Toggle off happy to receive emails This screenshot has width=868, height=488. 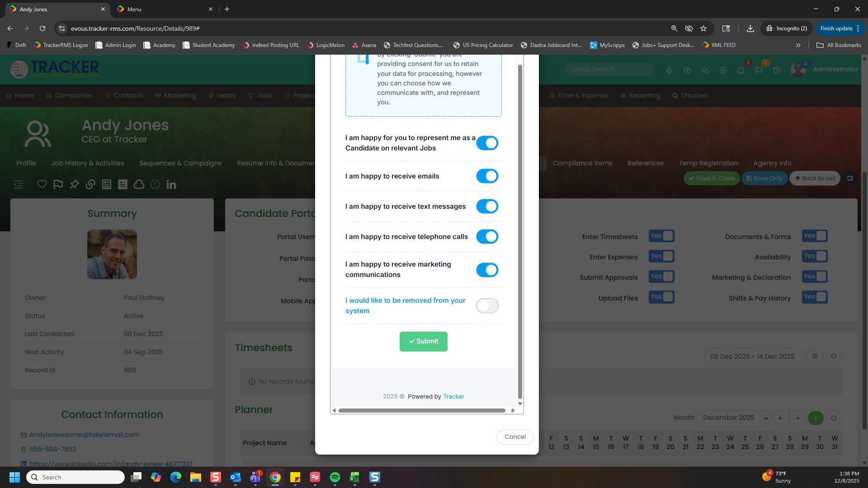tap(487, 176)
